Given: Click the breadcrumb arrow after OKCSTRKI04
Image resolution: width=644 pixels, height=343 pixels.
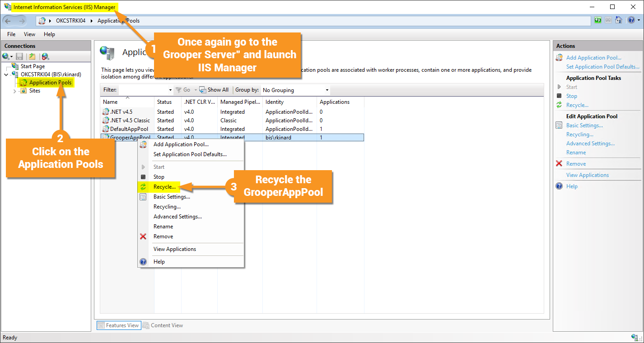Looking at the screenshot, I should tap(91, 21).
